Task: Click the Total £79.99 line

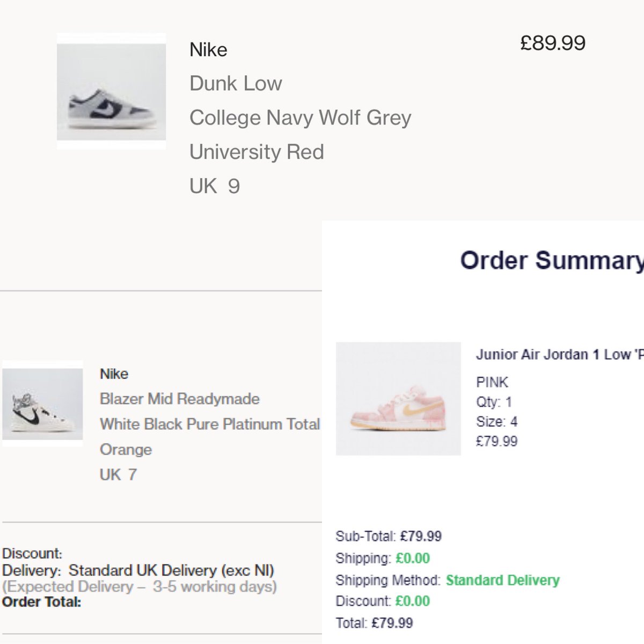Action: coord(374,623)
